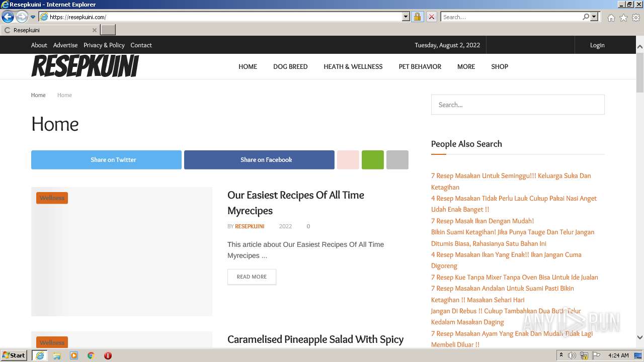Open Windows Explorer folder taskbar icon
The image size is (644, 362).
[57, 355]
